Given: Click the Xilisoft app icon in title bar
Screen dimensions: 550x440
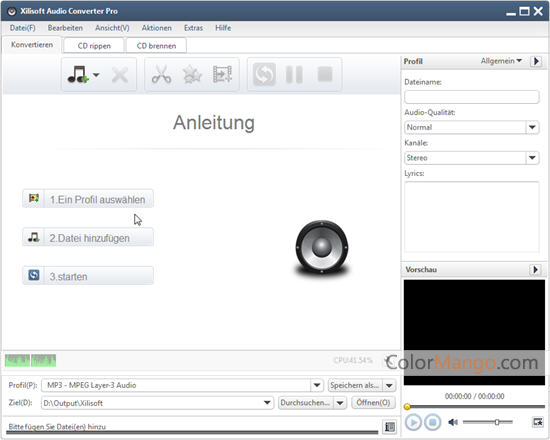Looking at the screenshot, I should pos(12,11).
